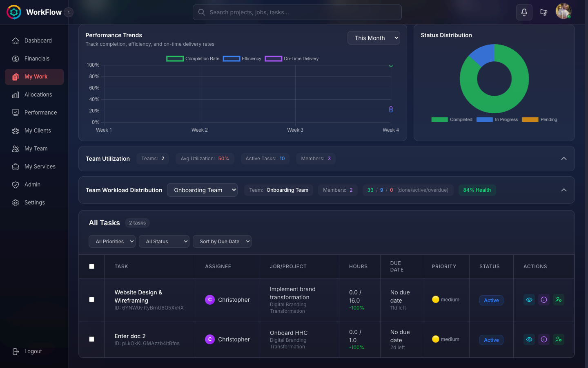This screenshot has width=588, height=368.
Task: Click the WorkFlow logo icon
Action: [14, 12]
